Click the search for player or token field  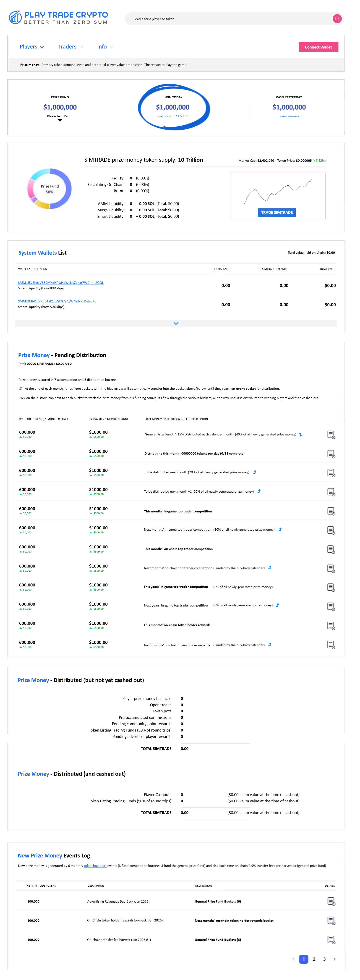pos(229,19)
